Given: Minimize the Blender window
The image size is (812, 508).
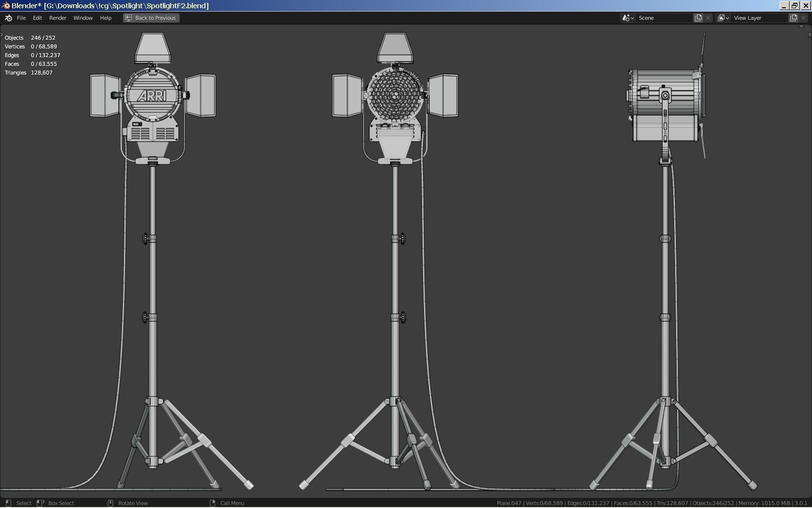Looking at the screenshot, I should 784,5.
